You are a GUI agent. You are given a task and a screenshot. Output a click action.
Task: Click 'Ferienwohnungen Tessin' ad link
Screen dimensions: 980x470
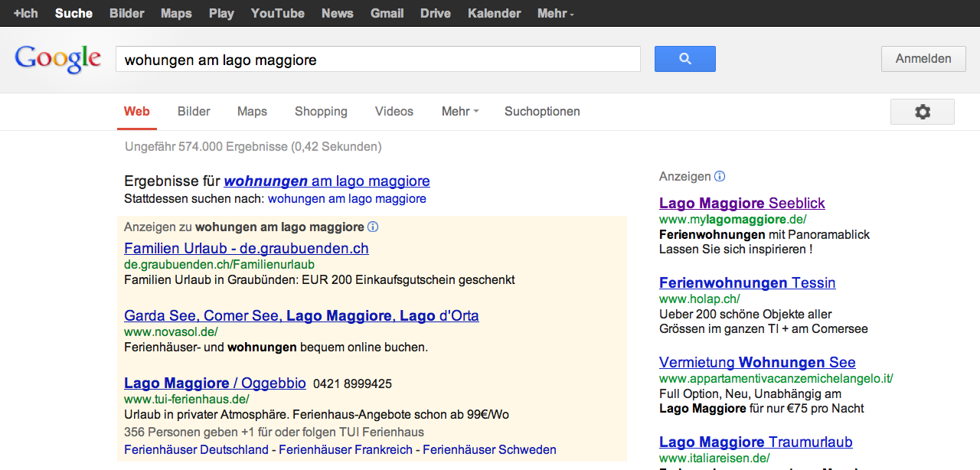[x=746, y=283]
